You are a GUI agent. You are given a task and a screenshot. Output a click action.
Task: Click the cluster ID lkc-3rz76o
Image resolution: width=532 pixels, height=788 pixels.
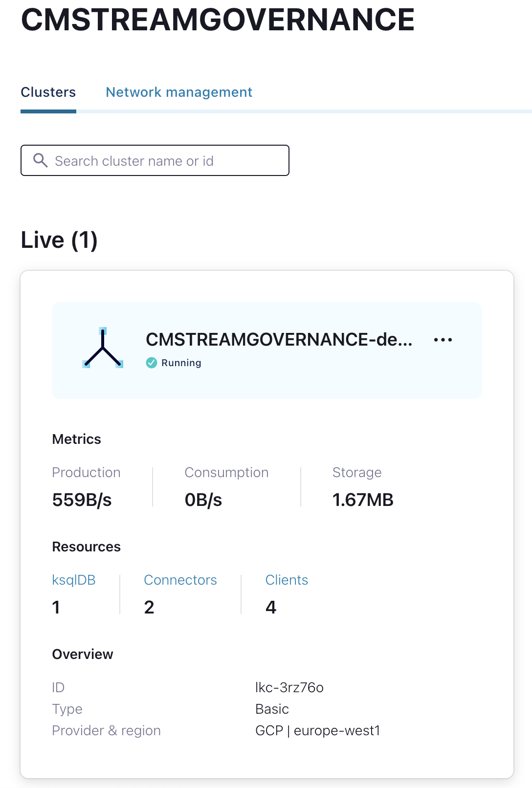point(289,687)
